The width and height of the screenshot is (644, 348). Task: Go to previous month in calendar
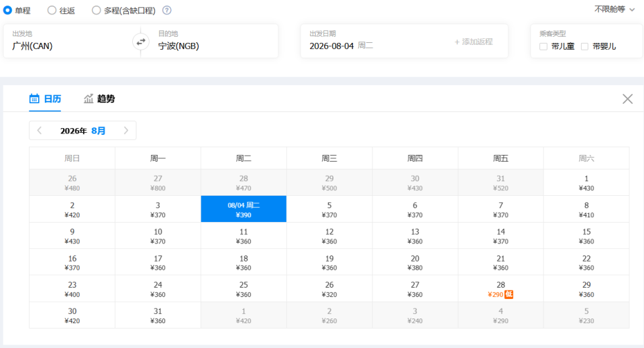click(x=40, y=131)
